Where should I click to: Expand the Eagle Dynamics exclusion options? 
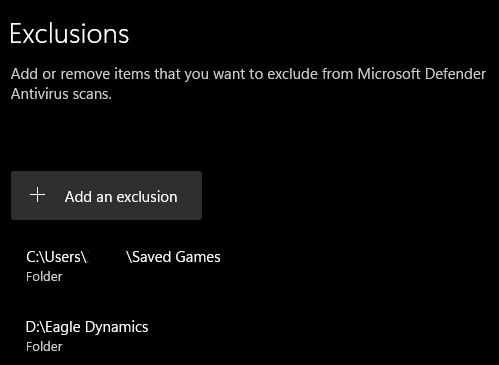pos(87,336)
